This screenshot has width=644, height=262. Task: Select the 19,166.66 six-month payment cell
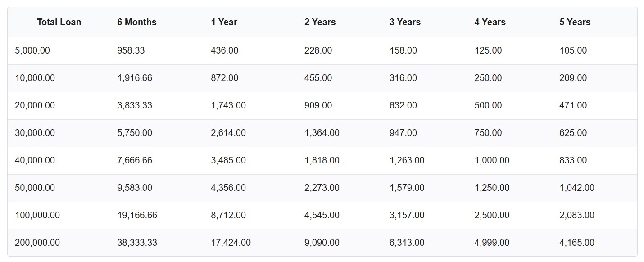tap(137, 215)
